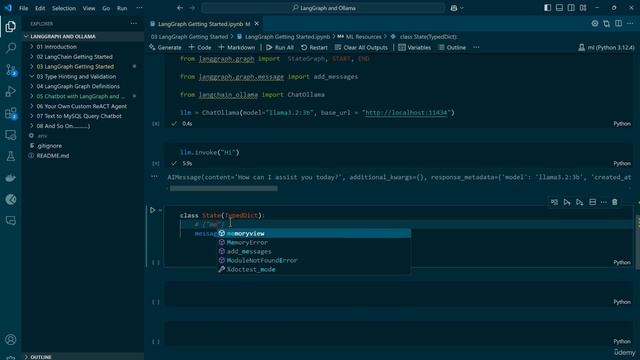The width and height of the screenshot is (640, 360).
Task: Open the Copilot icon dropdown in the title bar
Action: (457, 8)
